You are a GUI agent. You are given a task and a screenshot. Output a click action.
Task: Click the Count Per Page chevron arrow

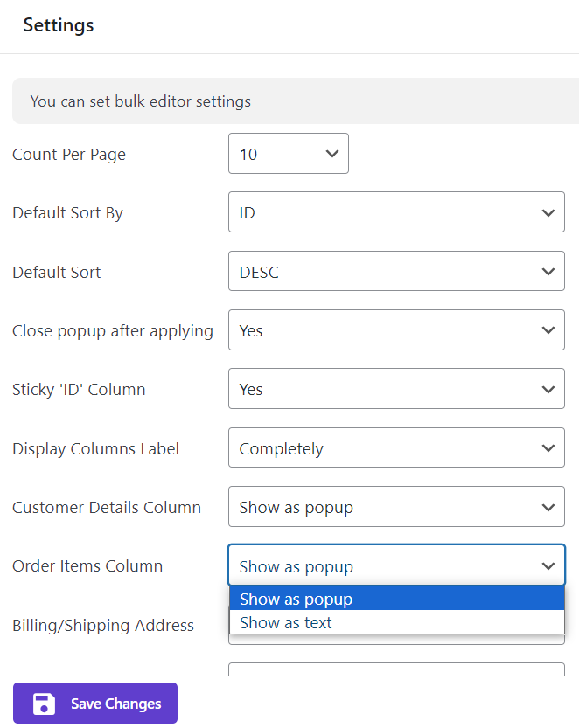pyautogui.click(x=332, y=154)
